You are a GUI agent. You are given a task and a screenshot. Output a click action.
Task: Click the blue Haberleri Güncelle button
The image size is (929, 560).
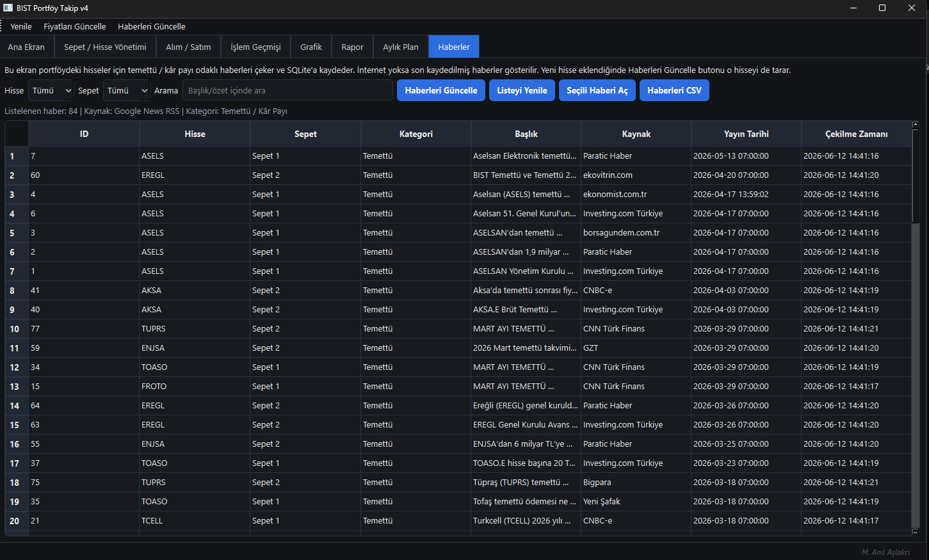[441, 90]
